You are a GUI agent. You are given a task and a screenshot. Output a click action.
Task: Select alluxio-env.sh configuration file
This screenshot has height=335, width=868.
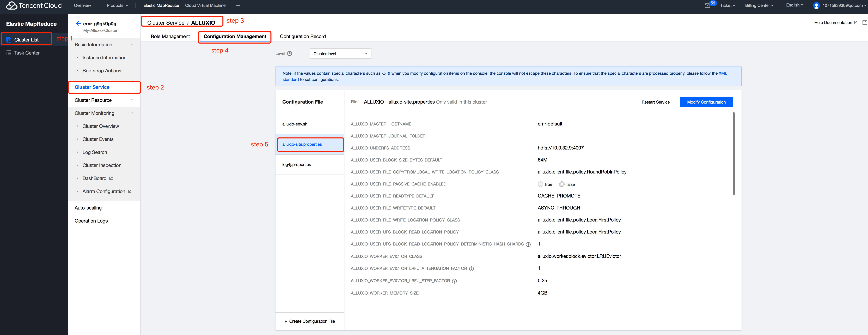tap(310, 124)
